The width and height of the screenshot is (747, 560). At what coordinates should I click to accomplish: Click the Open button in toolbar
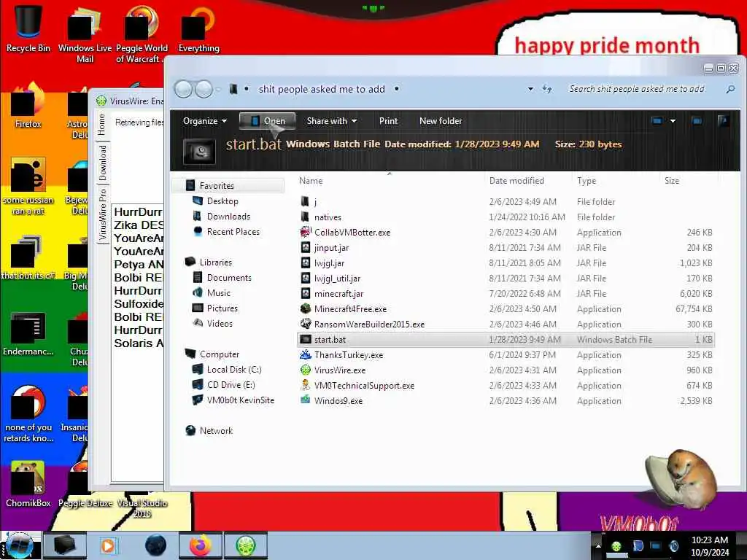267,121
